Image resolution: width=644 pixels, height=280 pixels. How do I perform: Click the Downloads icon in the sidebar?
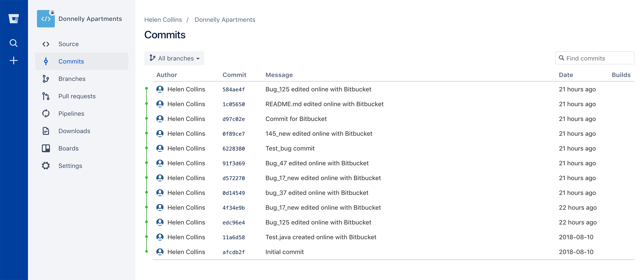tap(46, 131)
